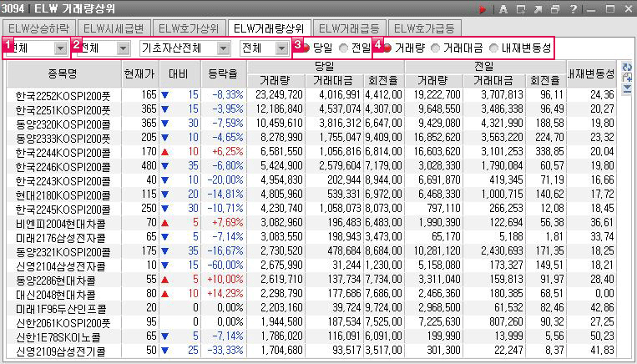Minimize the ELW 거래량상위 window

point(591,9)
